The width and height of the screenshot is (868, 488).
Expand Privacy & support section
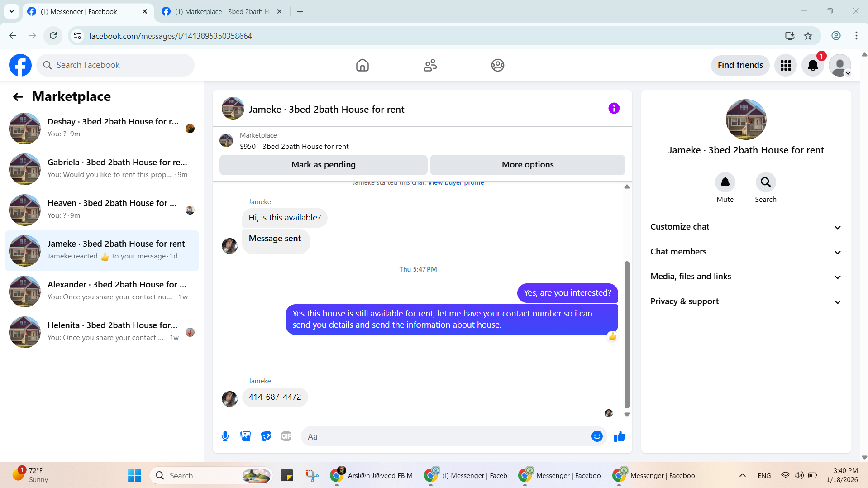(x=745, y=301)
